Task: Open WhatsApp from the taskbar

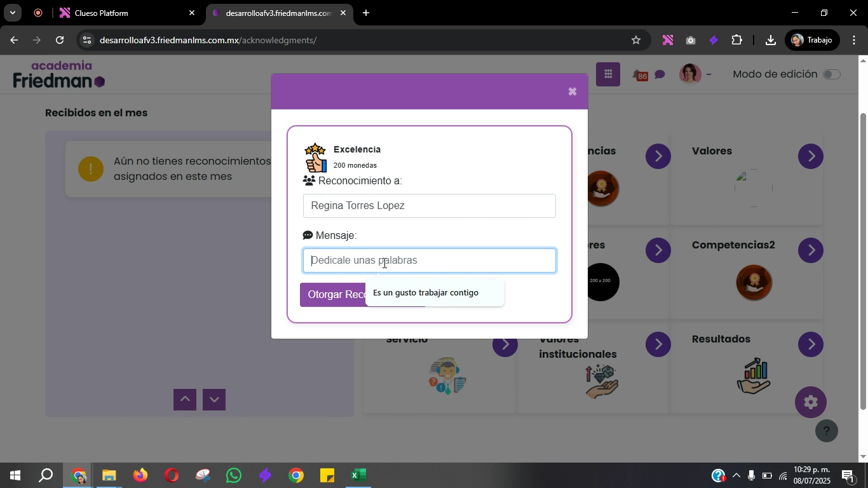Action: click(x=234, y=475)
